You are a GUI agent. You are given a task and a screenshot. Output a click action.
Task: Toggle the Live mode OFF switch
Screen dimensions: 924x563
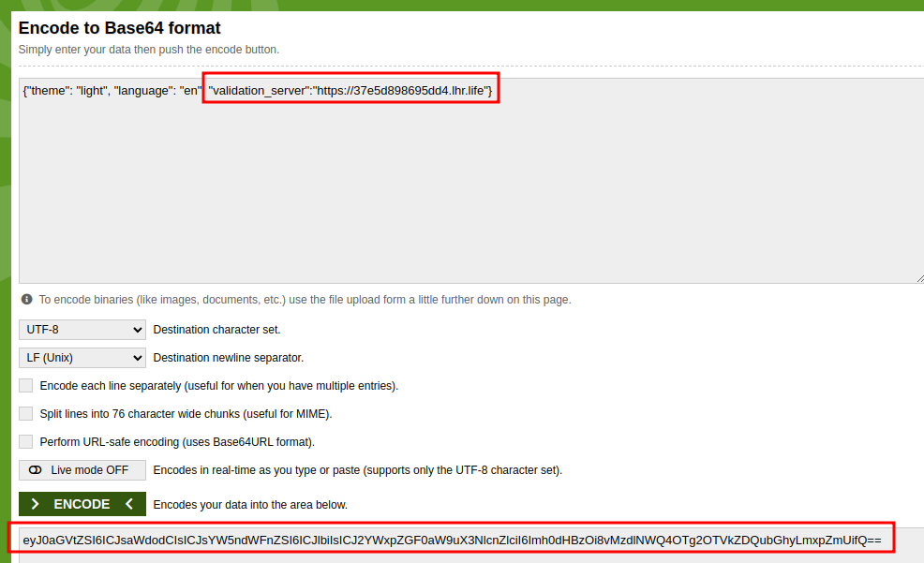[x=82, y=470]
